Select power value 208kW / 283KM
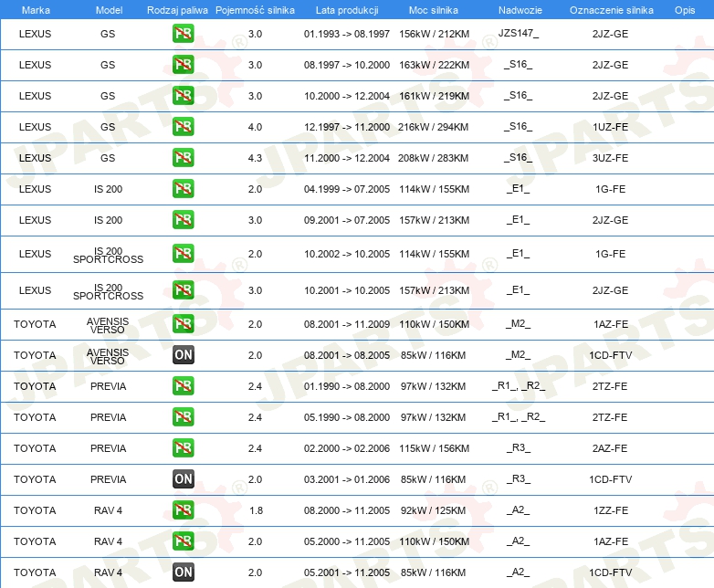 click(x=433, y=158)
